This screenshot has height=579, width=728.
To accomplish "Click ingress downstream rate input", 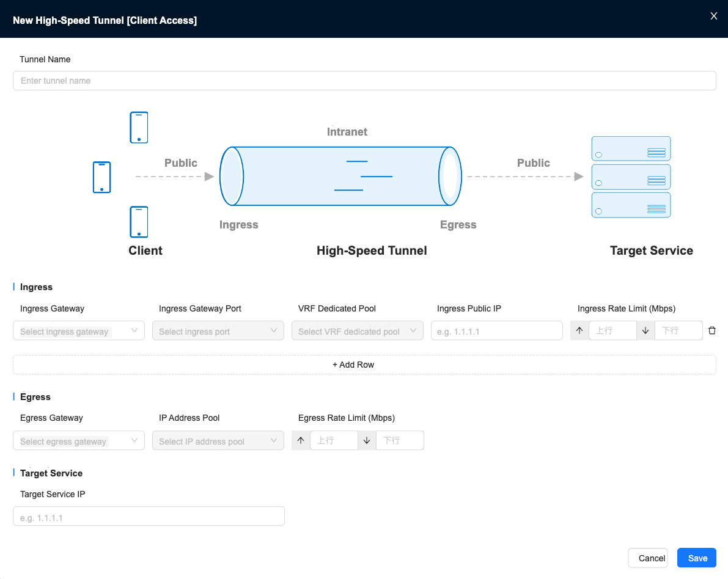I will click(x=678, y=331).
